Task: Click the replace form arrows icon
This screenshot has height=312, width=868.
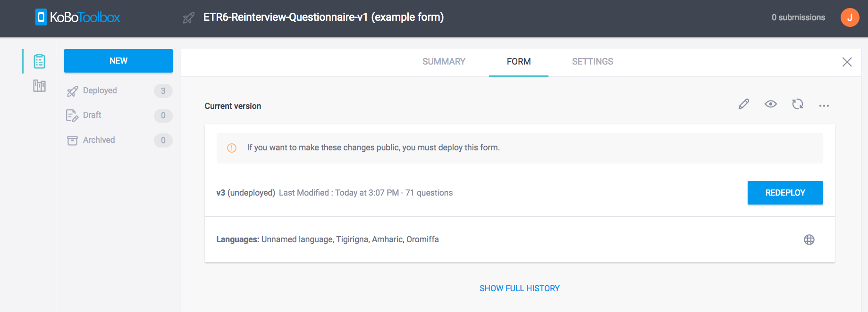Action: coord(798,104)
